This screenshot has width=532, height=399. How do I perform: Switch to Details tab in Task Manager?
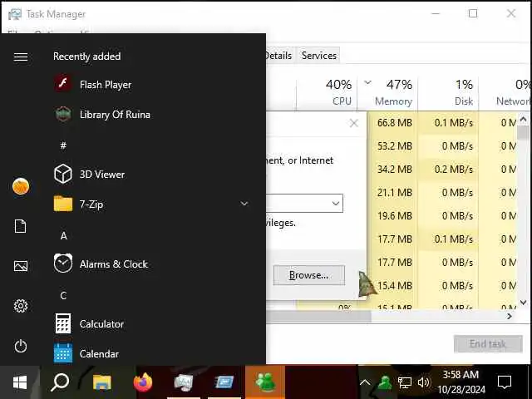pyautogui.click(x=278, y=56)
